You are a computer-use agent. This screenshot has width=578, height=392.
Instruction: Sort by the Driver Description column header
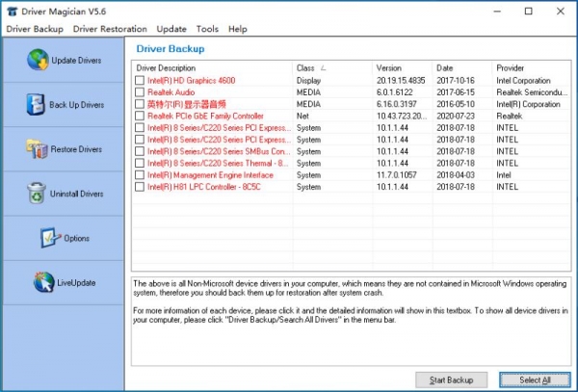click(212, 67)
